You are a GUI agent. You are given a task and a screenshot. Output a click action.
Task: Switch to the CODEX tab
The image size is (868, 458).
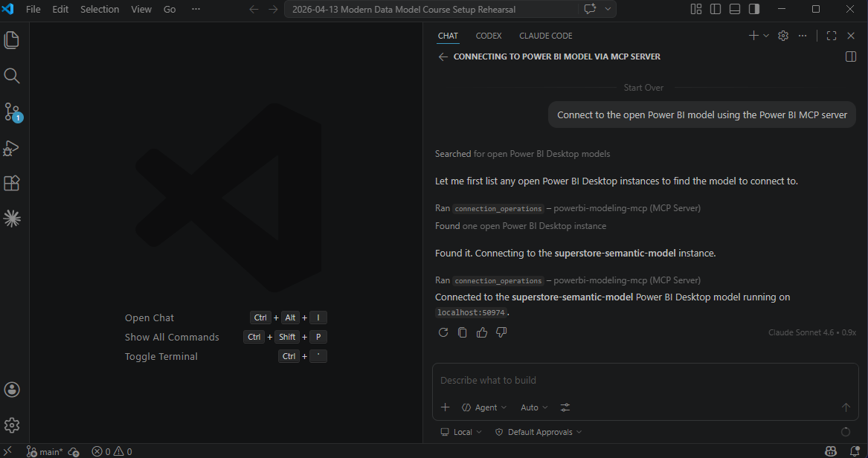click(489, 35)
